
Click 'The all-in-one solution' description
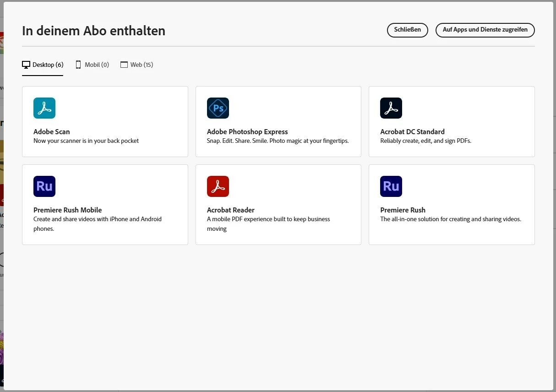point(451,219)
